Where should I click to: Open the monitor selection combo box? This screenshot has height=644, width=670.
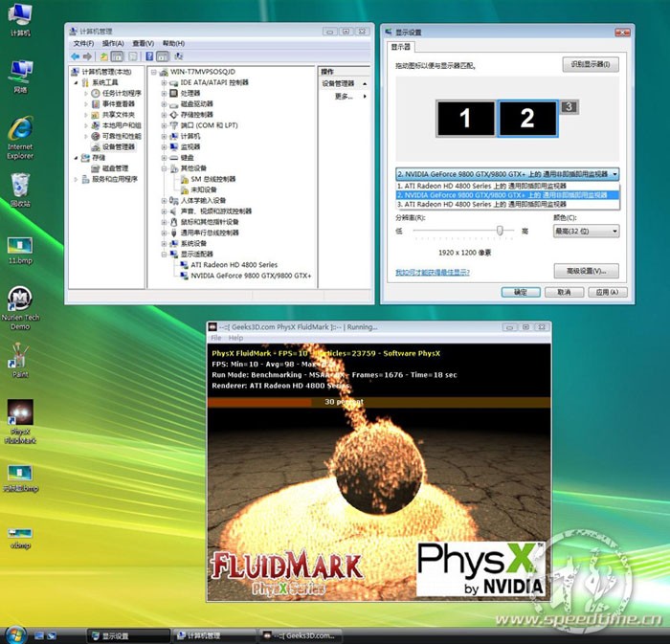click(507, 174)
